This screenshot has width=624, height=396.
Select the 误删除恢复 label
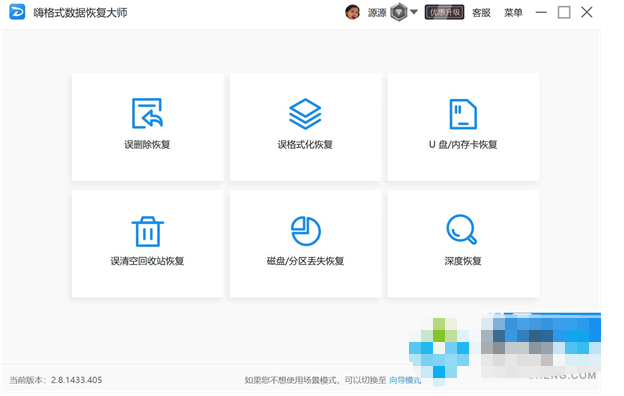[x=147, y=144]
